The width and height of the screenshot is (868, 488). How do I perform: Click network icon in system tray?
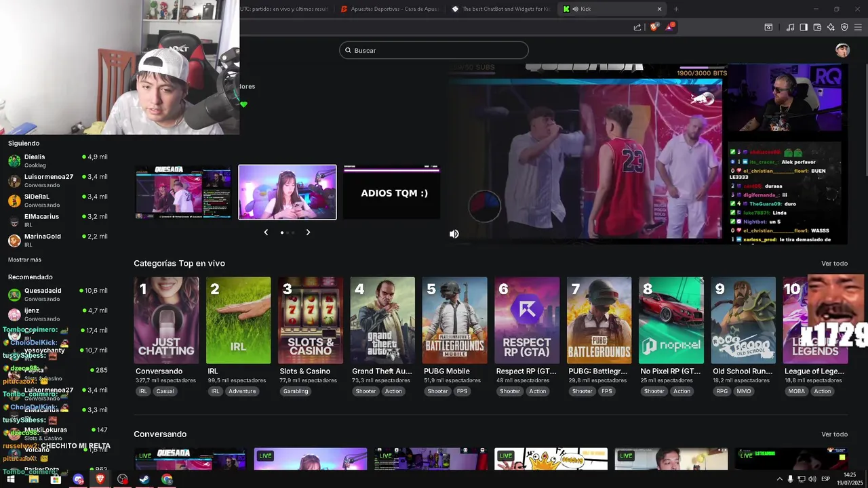[x=801, y=479]
